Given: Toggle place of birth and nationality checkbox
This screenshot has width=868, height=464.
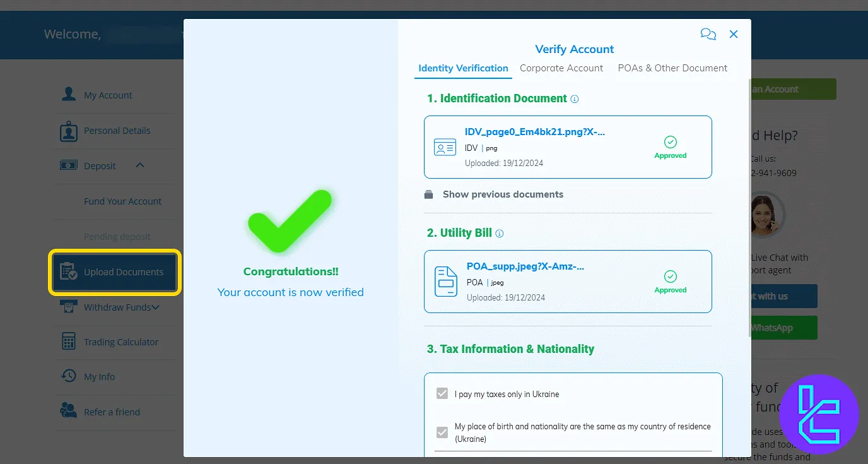Looking at the screenshot, I should pyautogui.click(x=442, y=432).
